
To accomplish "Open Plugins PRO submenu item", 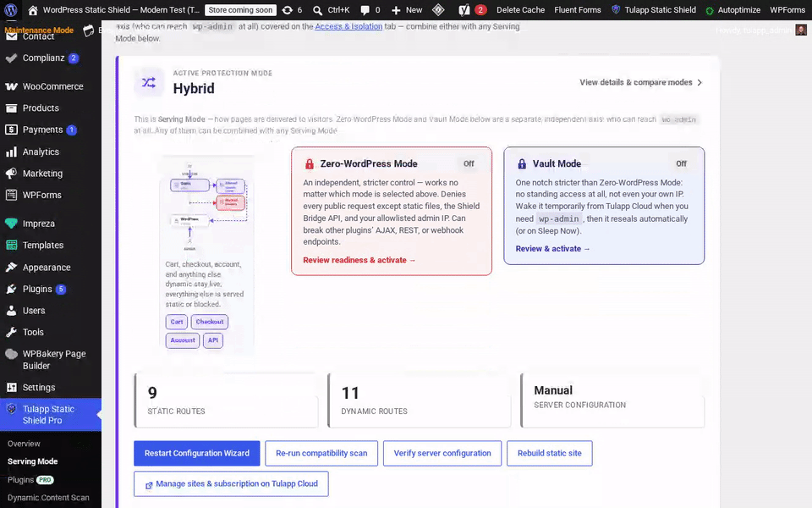I will [x=30, y=480].
